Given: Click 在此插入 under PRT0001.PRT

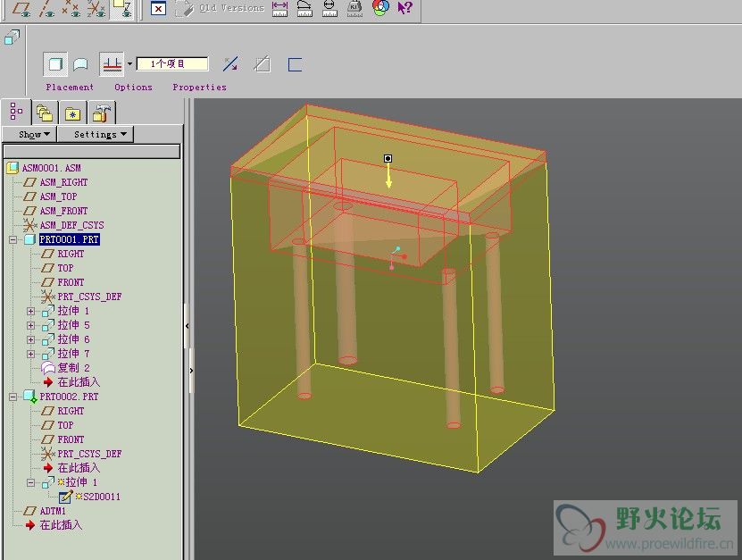Looking at the screenshot, I should (79, 382).
